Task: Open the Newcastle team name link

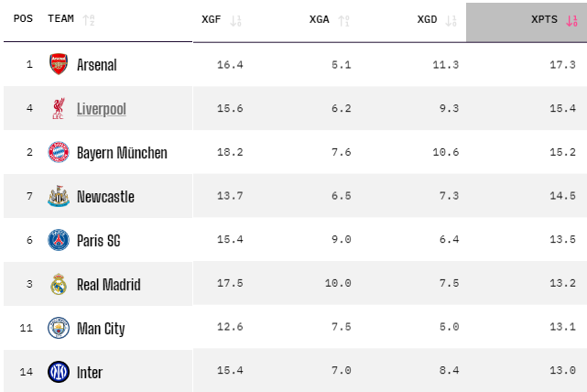Action: coord(105,197)
